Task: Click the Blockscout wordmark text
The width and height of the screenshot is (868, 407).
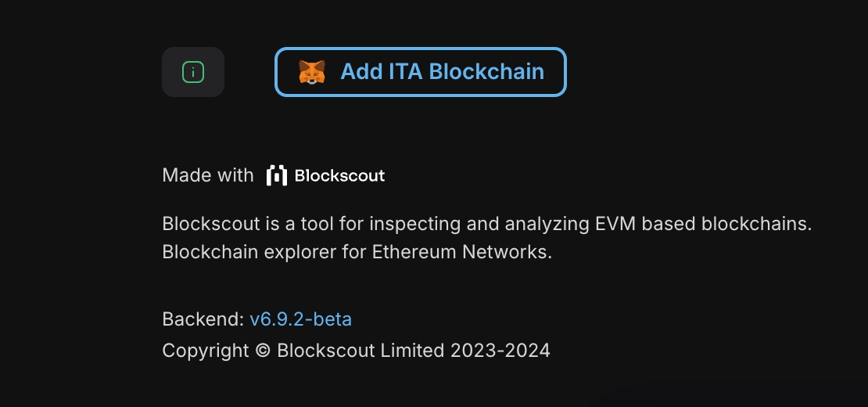Action: (339, 175)
